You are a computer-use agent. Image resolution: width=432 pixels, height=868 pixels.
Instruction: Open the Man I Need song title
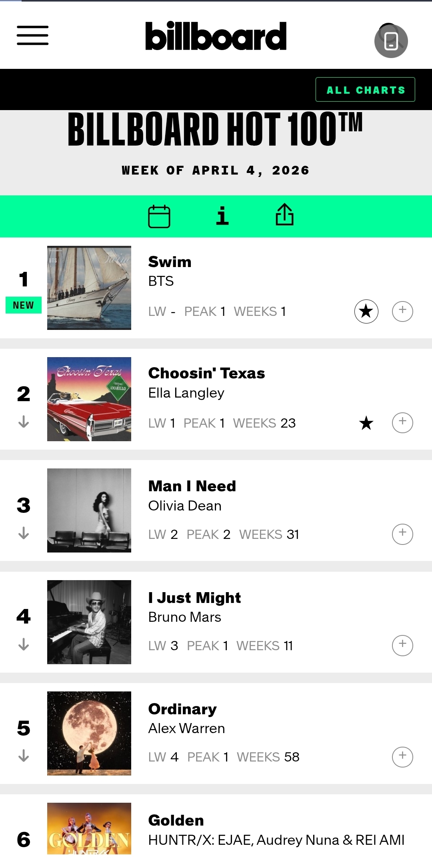(192, 486)
